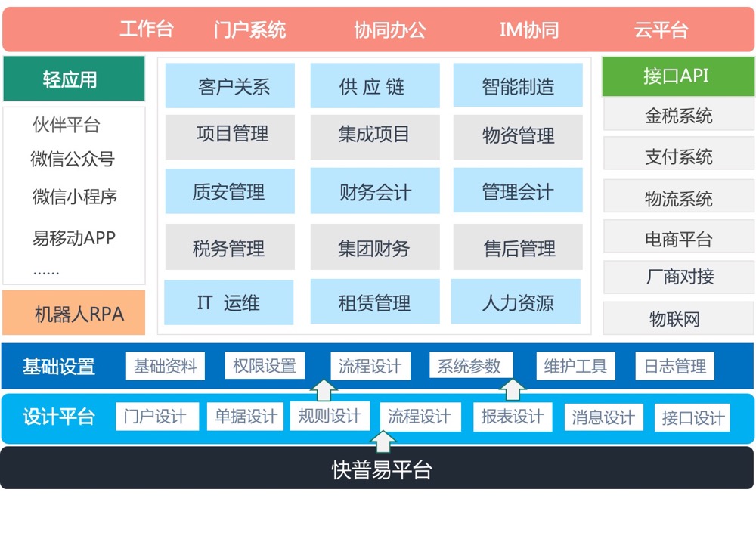Open 易移动APP in the light apps list
This screenshot has width=756, height=533.
74,238
